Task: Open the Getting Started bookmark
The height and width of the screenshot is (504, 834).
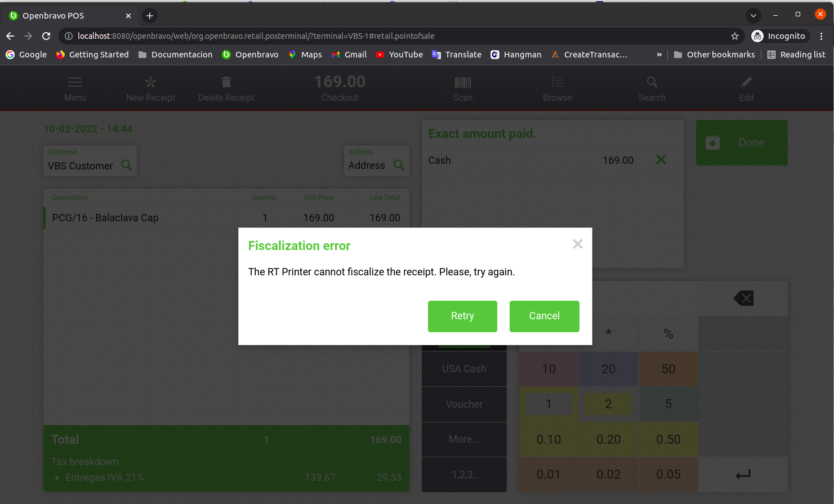Action: click(92, 55)
